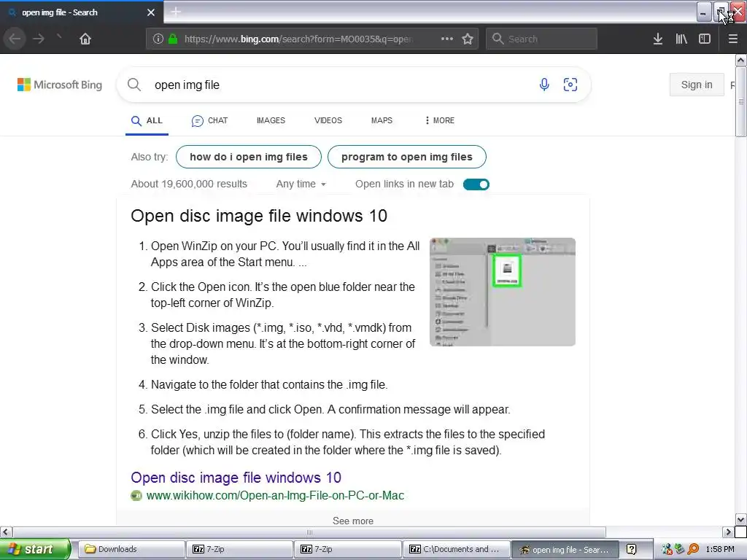Switch to the IMAGES tab
Image resolution: width=747 pixels, height=560 pixels.
tap(271, 120)
